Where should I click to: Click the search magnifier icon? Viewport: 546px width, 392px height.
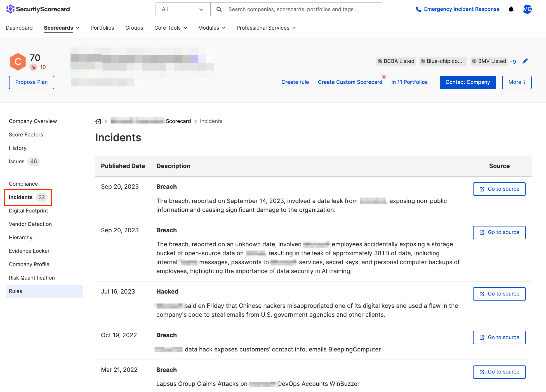[219, 10]
